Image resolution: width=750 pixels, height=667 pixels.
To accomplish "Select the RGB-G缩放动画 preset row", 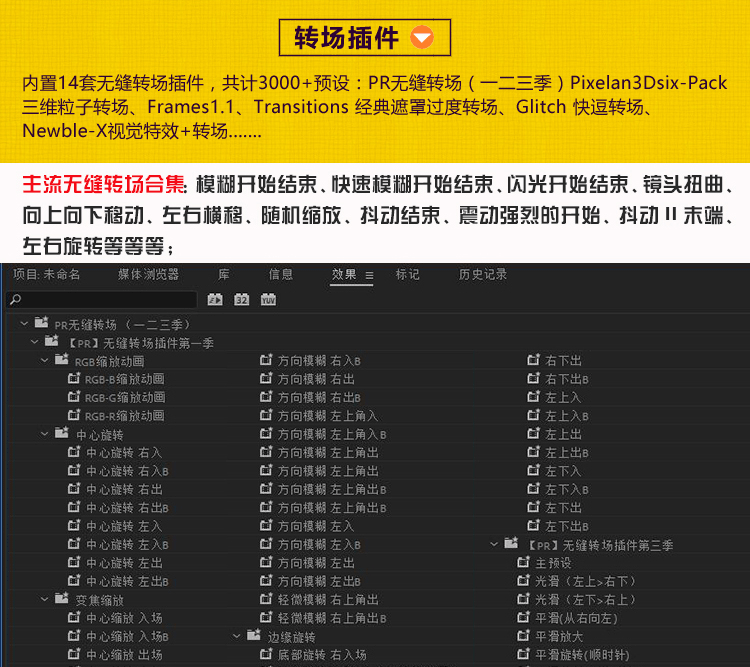I will pyautogui.click(x=125, y=398).
